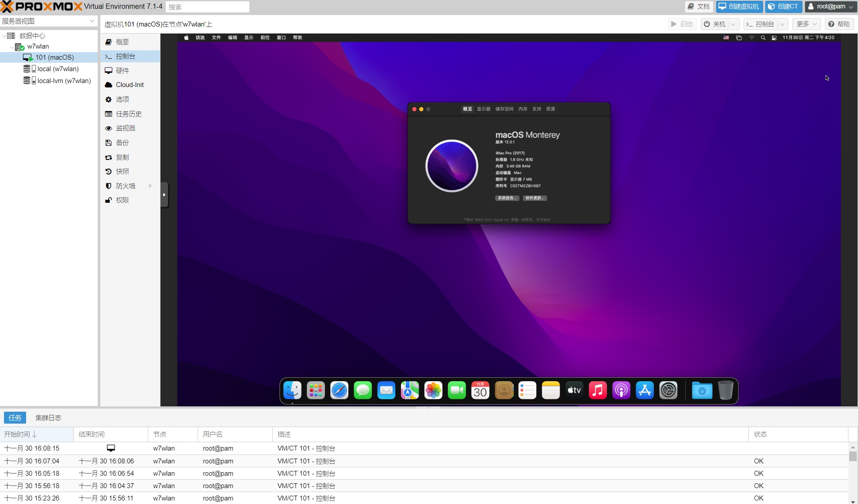The image size is (859, 504).
Task: Open Podcasts app in dock
Action: tap(621, 390)
